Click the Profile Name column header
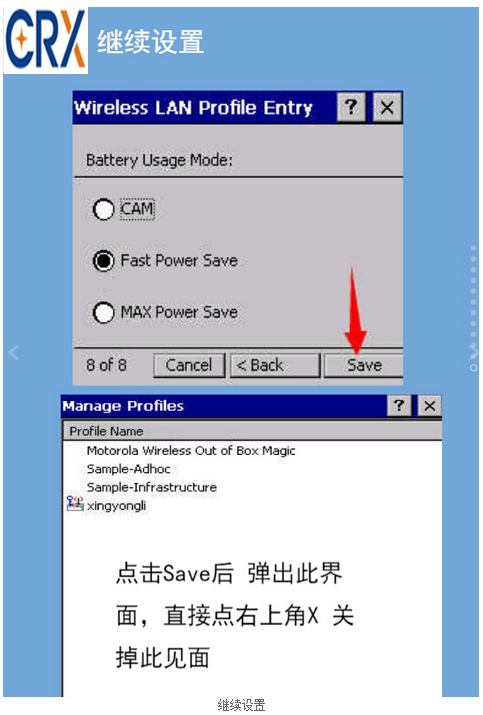Image resolution: width=483 pixels, height=715 pixels. (252, 431)
